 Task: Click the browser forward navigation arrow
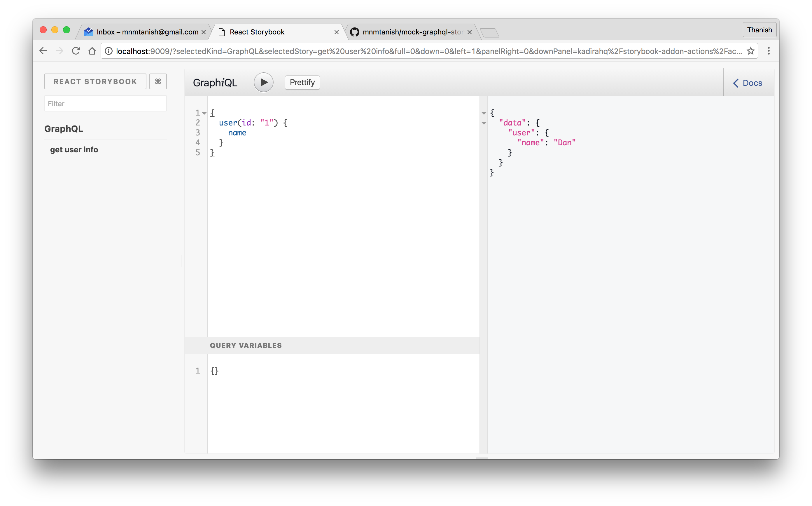click(x=60, y=51)
